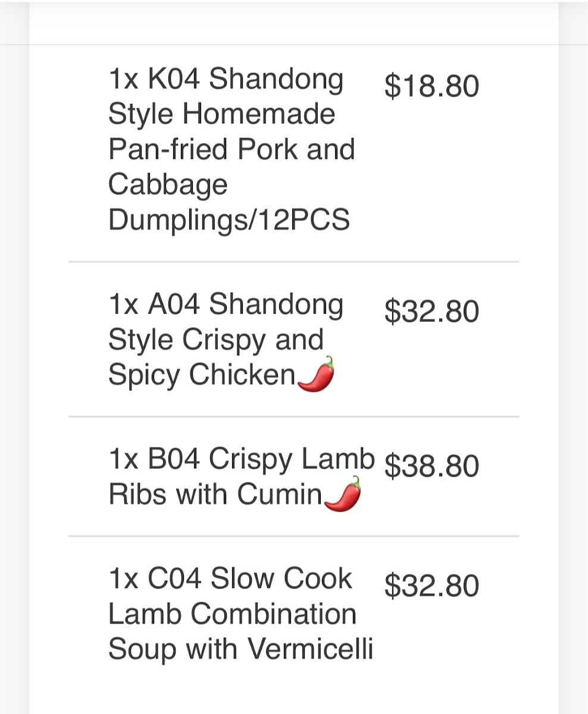This screenshot has height=714, width=588.
Task: Click the Dumplings/12PCS text
Action: (229, 220)
